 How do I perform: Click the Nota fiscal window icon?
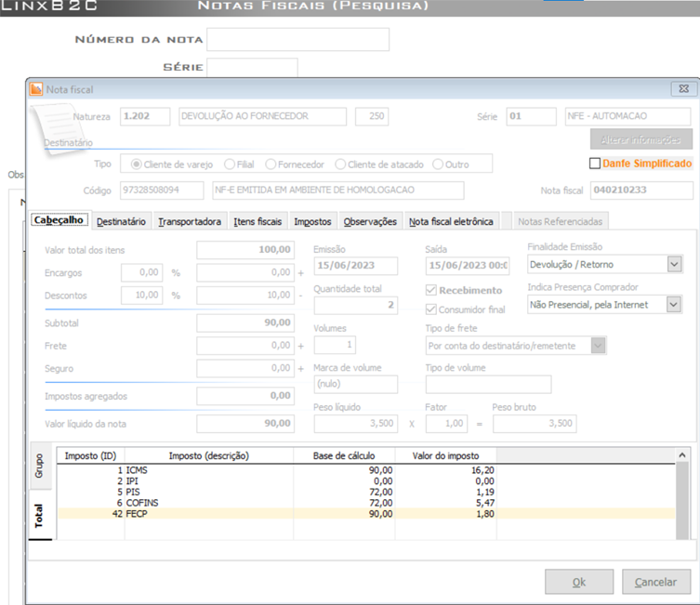pos(35,89)
